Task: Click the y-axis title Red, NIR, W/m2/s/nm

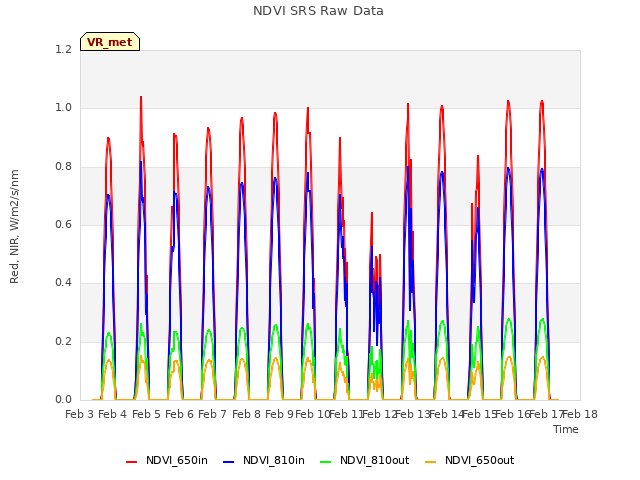Action: (x=14, y=227)
